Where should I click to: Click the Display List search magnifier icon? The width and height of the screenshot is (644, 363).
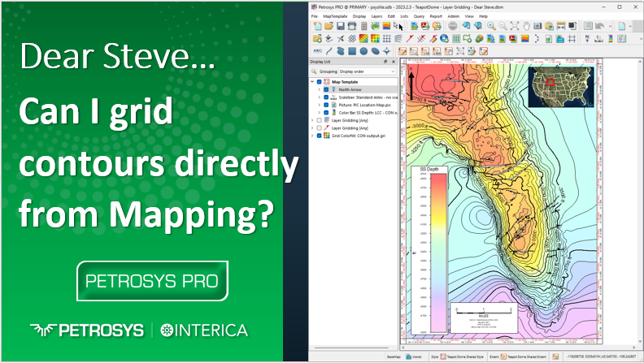click(x=314, y=71)
